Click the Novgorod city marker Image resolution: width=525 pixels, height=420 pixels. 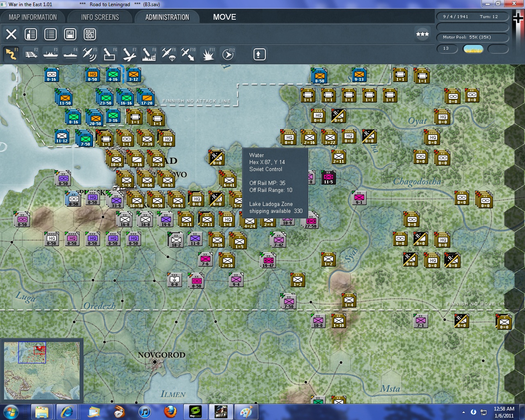click(155, 362)
